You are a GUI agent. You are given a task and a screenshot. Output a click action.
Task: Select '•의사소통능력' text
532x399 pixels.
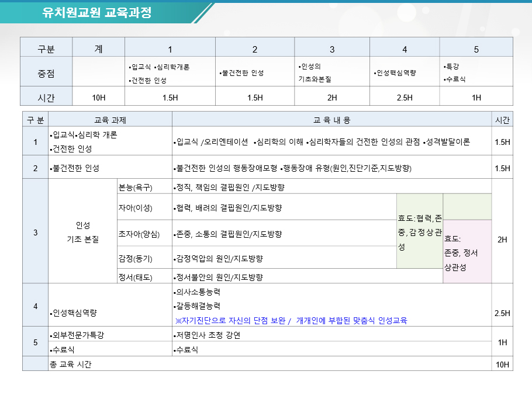coord(197,292)
